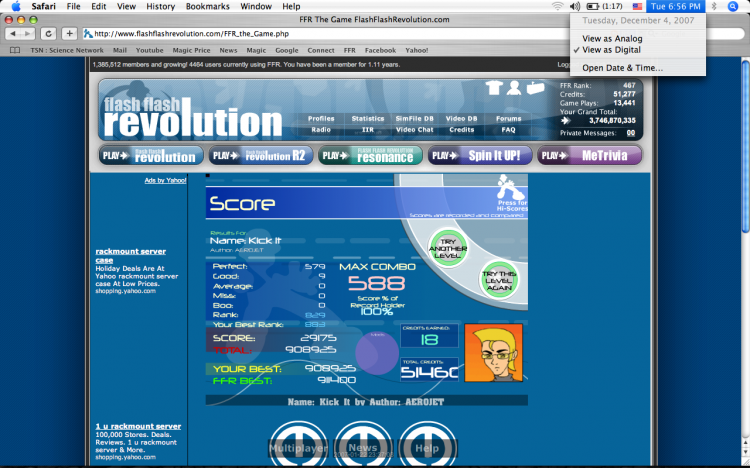Open the History menu

[x=160, y=6]
